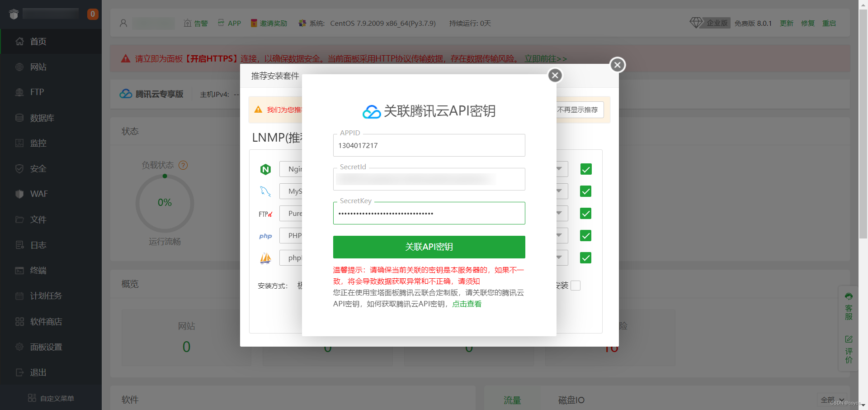Expand the Nginx version dropdown arrow
This screenshot has width=868, height=410.
559,169
